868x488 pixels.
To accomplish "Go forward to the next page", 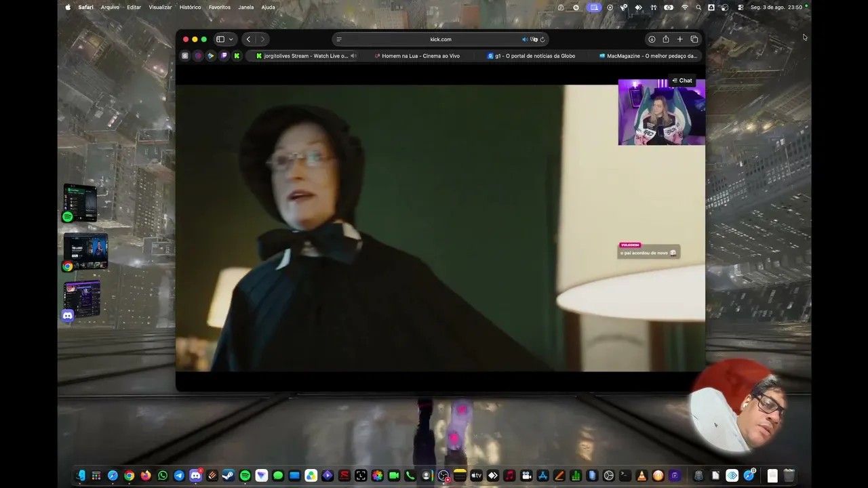I will click(262, 39).
